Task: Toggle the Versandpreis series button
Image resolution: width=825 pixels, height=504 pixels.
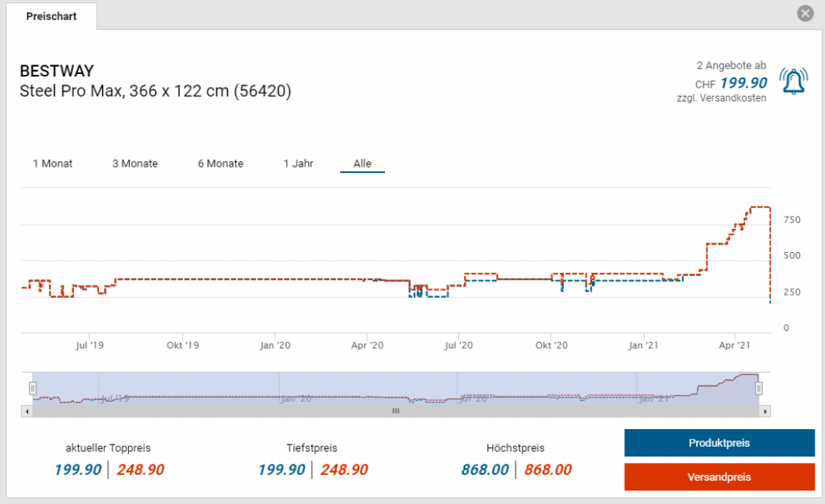Action: (719, 477)
